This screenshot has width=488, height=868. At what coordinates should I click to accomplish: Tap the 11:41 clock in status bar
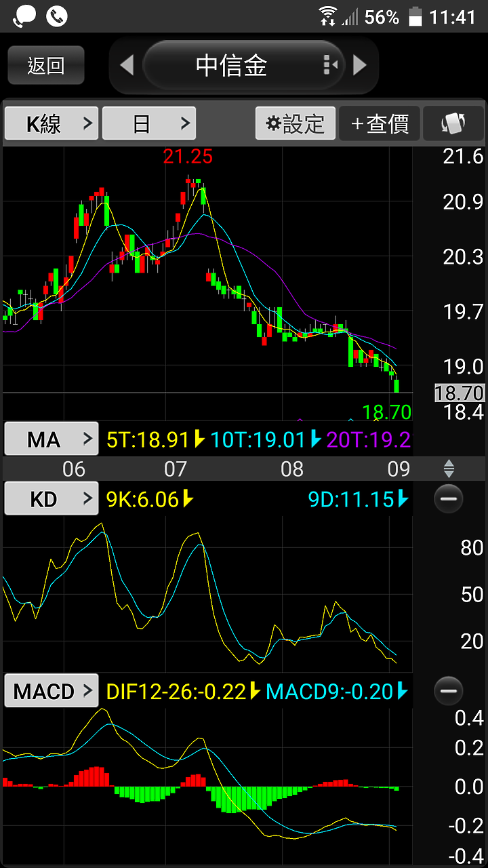[x=453, y=16]
